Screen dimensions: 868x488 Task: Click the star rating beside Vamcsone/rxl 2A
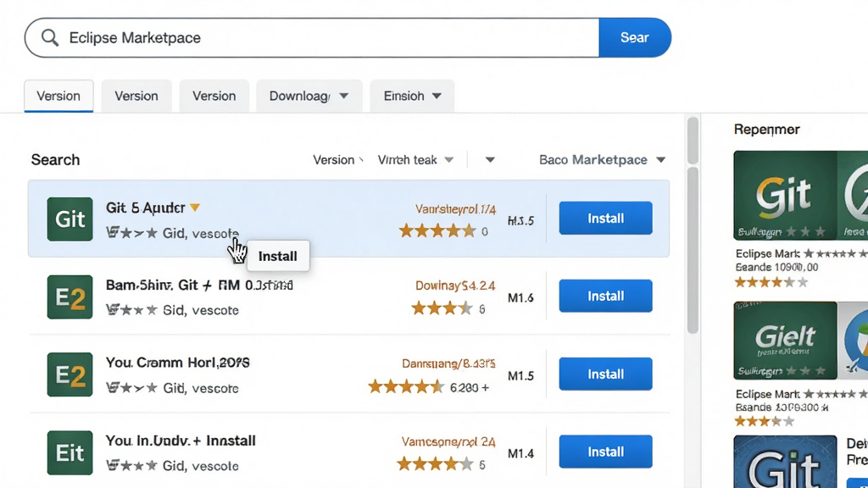point(435,463)
